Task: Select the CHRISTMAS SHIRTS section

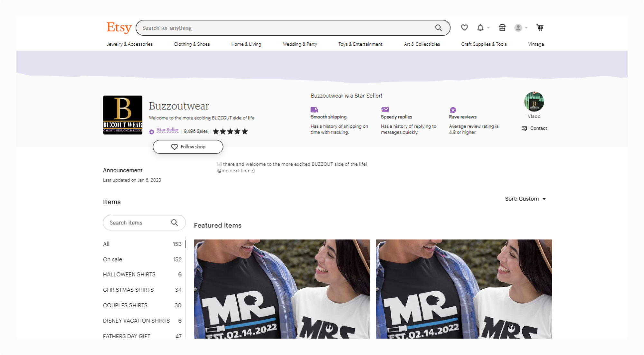Action: 142,290
